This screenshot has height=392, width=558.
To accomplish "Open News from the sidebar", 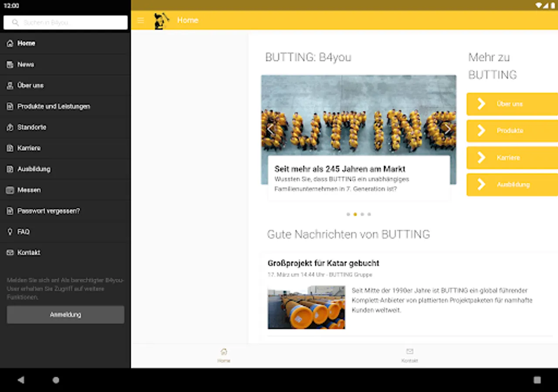I will (65, 64).
